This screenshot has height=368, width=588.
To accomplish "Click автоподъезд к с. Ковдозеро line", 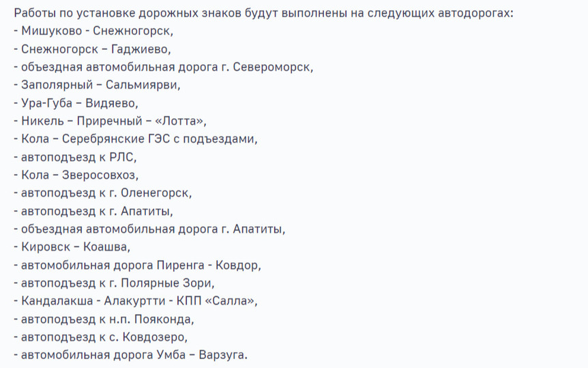I will point(100,337).
